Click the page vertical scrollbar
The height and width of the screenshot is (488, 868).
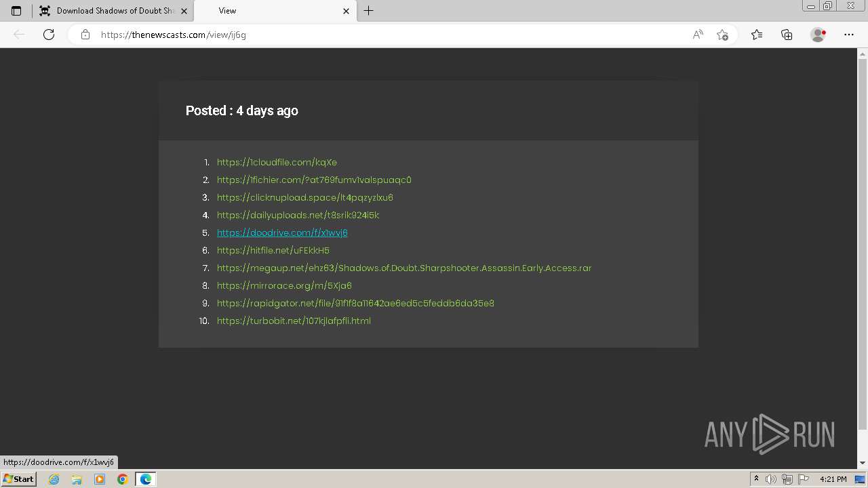pos(863,244)
